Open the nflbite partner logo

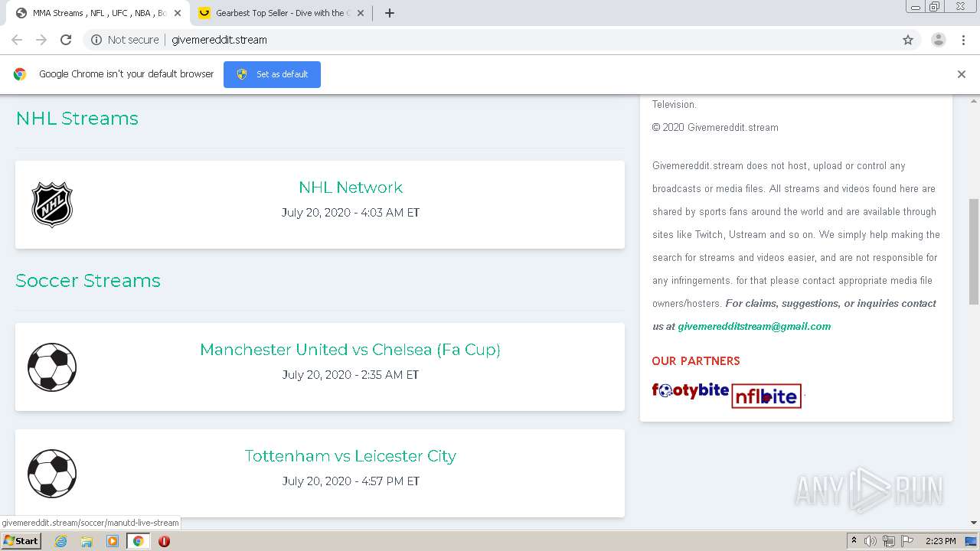766,396
